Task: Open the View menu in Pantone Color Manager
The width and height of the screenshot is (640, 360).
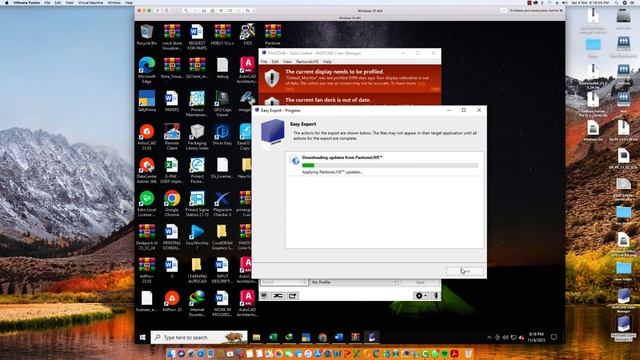Action: point(287,62)
